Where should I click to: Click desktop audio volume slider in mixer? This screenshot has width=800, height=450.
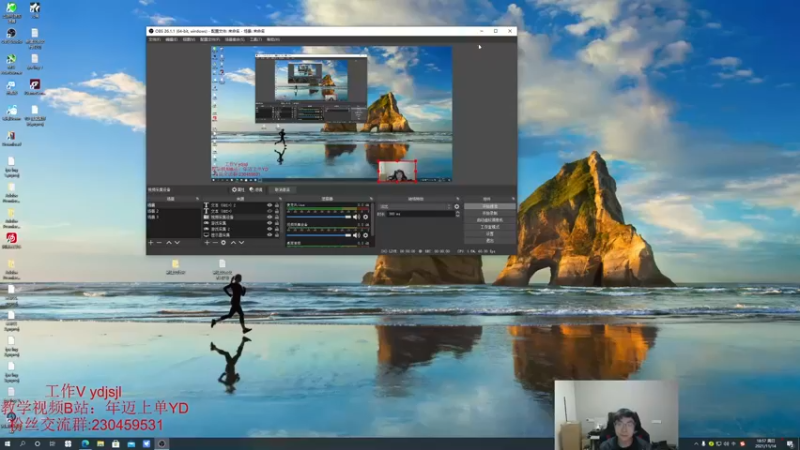tap(319, 217)
